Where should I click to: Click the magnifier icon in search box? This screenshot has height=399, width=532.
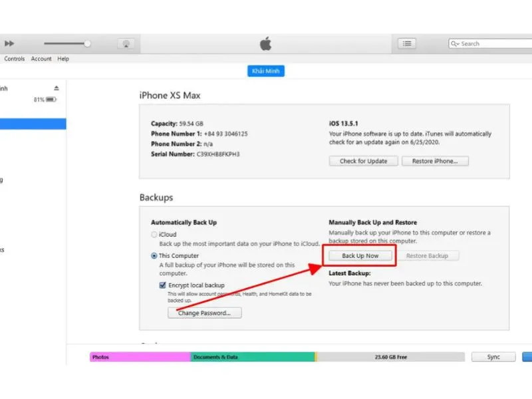pyautogui.click(x=455, y=43)
